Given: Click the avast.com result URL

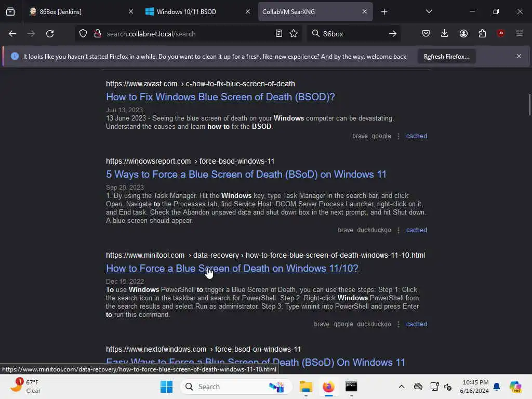Looking at the screenshot, I should point(200,84).
